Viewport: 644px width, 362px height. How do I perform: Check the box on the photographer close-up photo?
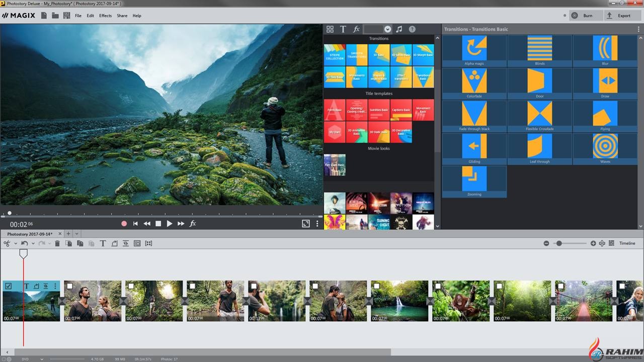pos(254,286)
